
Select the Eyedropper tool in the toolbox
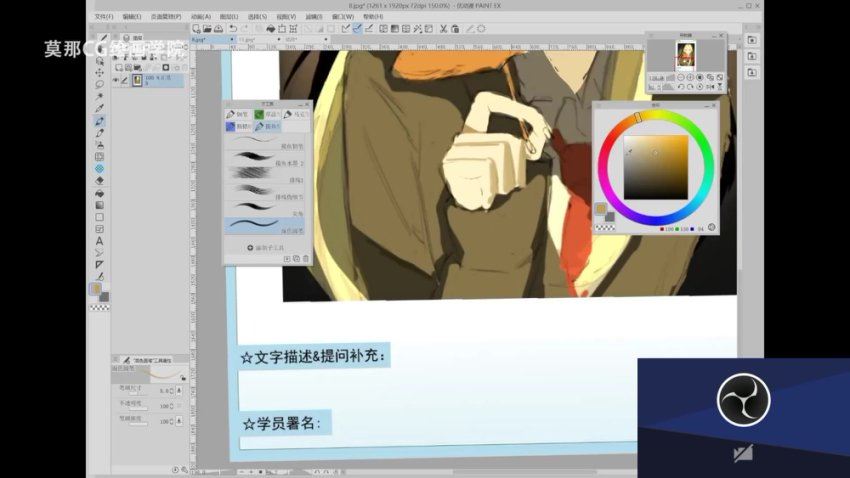[99, 108]
